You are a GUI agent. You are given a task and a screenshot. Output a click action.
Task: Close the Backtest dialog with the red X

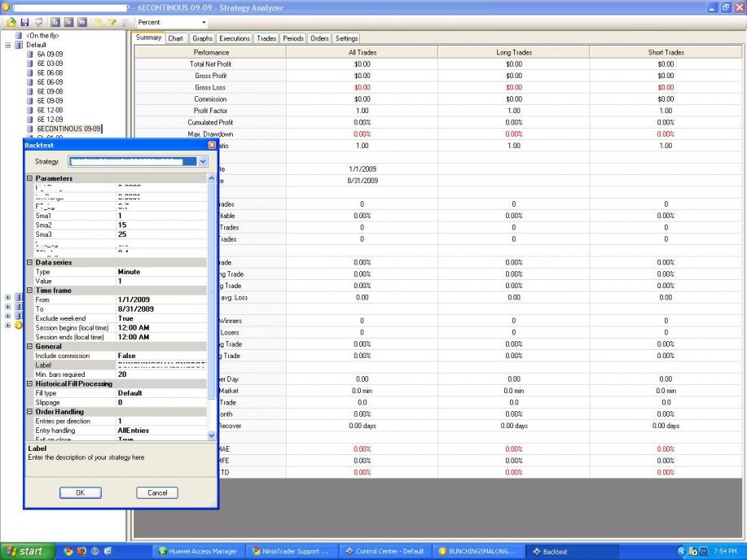click(212, 145)
